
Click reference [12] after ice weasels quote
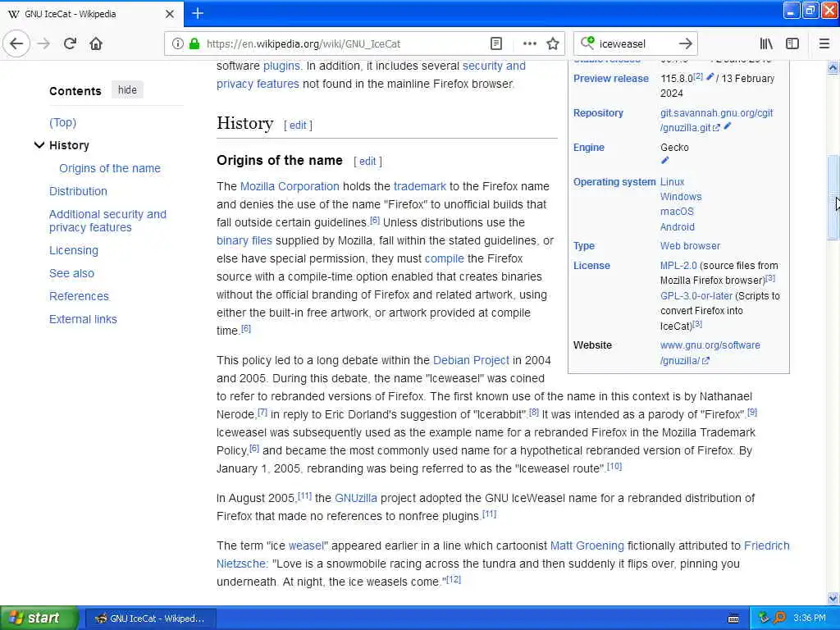coord(453,579)
